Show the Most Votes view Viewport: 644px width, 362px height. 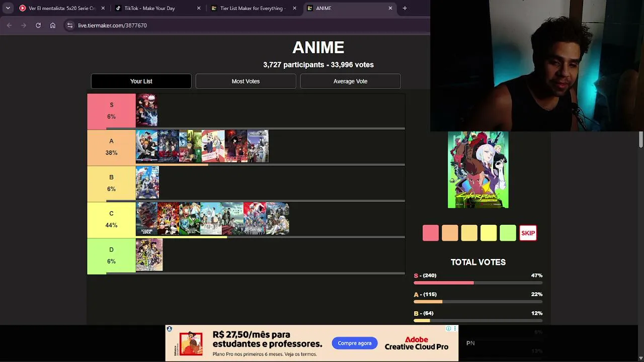[x=246, y=81]
